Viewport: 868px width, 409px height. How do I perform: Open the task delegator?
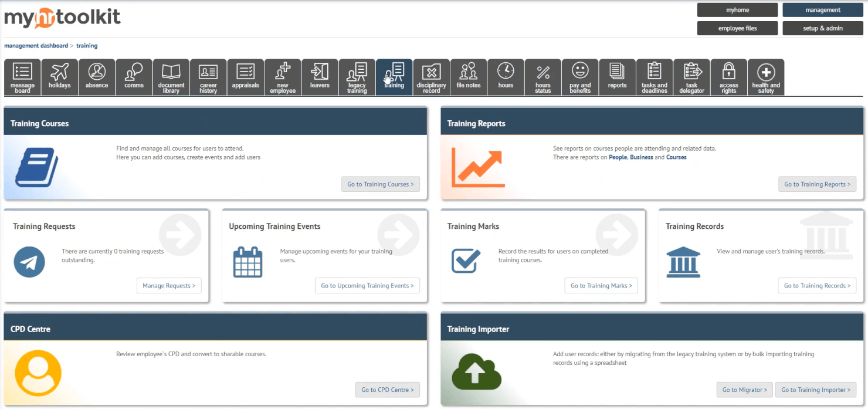click(x=691, y=76)
